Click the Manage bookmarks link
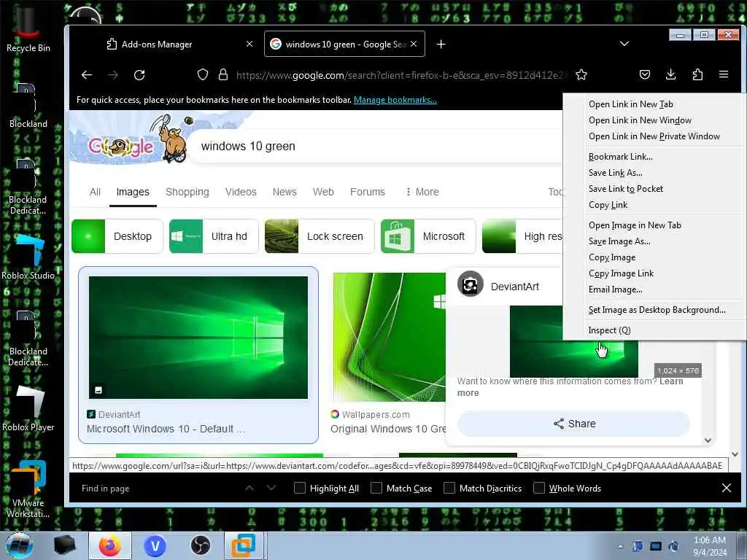Screen dimensions: 747x560 [x=395, y=100]
